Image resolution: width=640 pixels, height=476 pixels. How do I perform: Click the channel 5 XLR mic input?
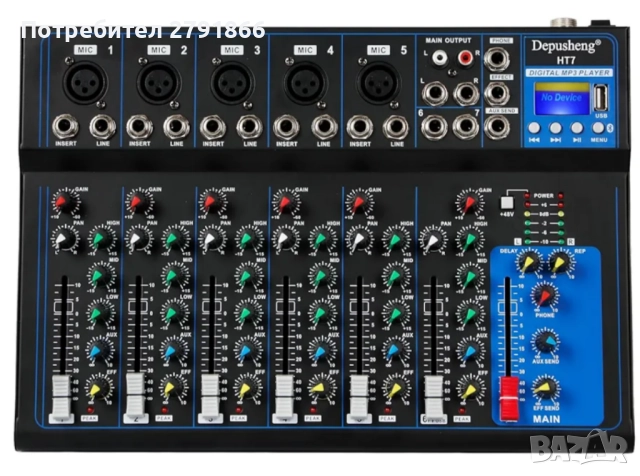376,82
